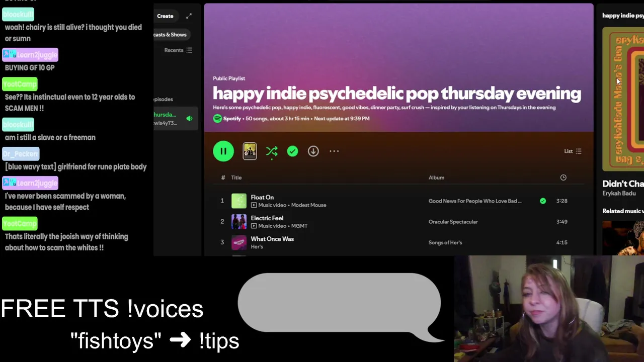Sort tracks by the Album column

(x=436, y=177)
